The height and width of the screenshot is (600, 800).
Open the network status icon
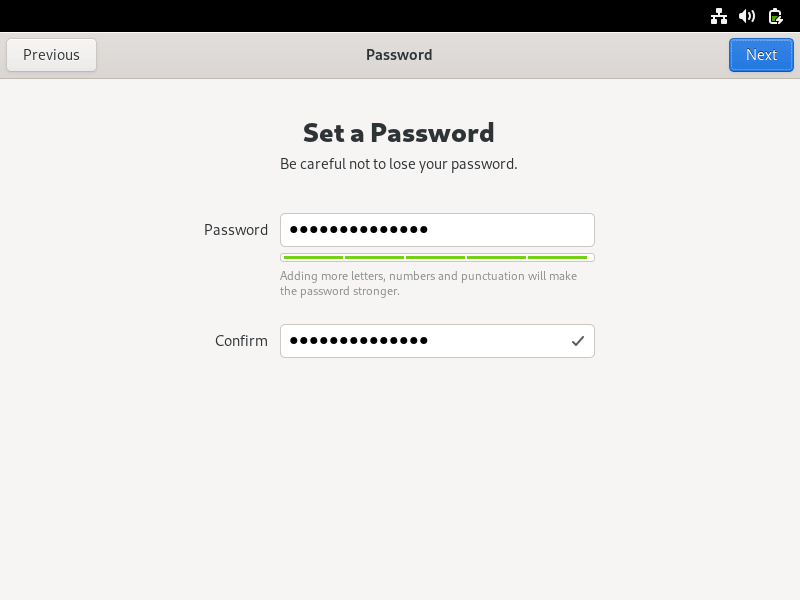[719, 16]
